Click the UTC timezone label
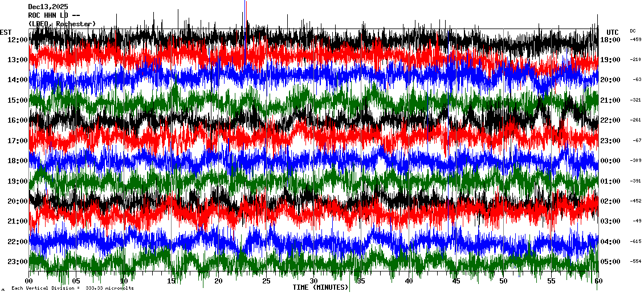Screen dimensions: 644x296 click(613, 32)
